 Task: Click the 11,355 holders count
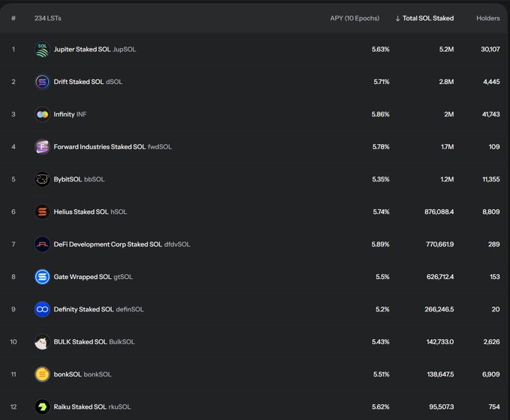(x=491, y=179)
